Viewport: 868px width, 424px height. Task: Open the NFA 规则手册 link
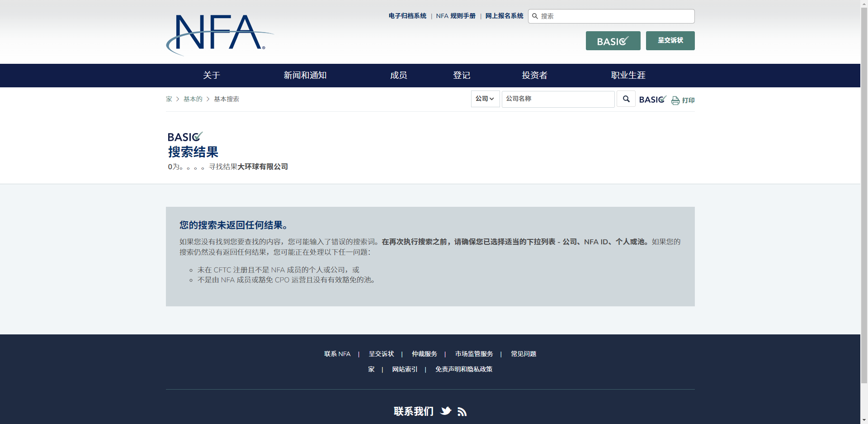[x=456, y=16]
